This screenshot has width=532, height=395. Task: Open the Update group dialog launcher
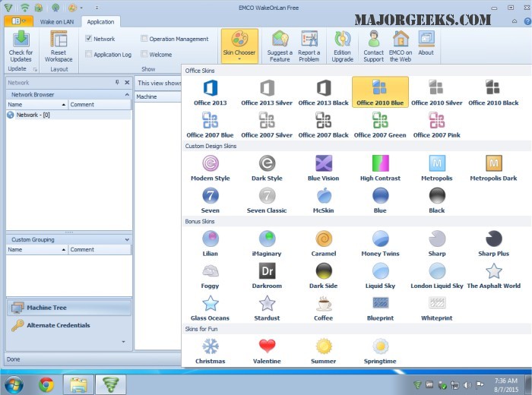coord(35,69)
